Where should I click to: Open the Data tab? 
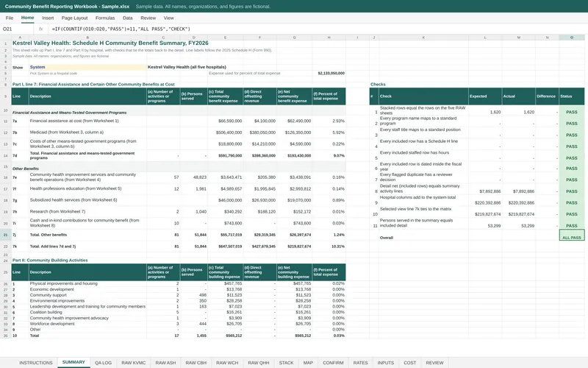127,18
